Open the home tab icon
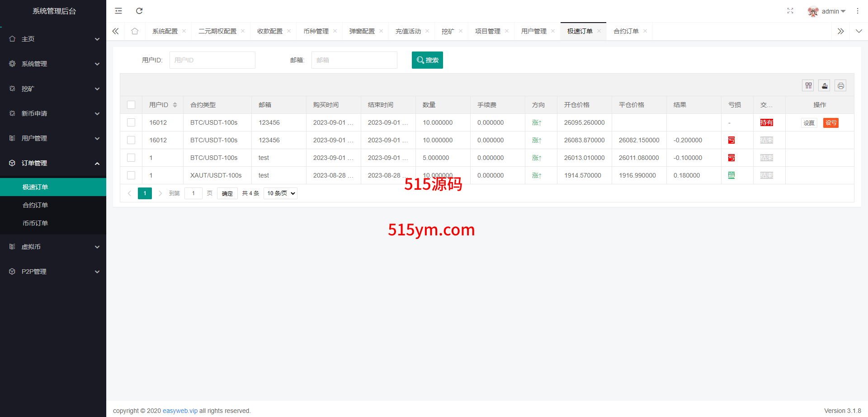The height and width of the screenshot is (417, 868). (135, 31)
